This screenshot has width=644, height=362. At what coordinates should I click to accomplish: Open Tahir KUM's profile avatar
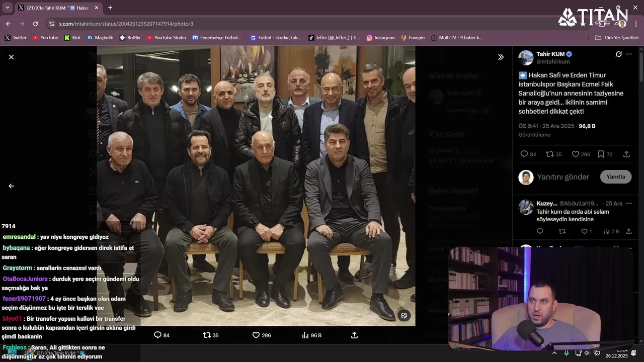coord(526,57)
